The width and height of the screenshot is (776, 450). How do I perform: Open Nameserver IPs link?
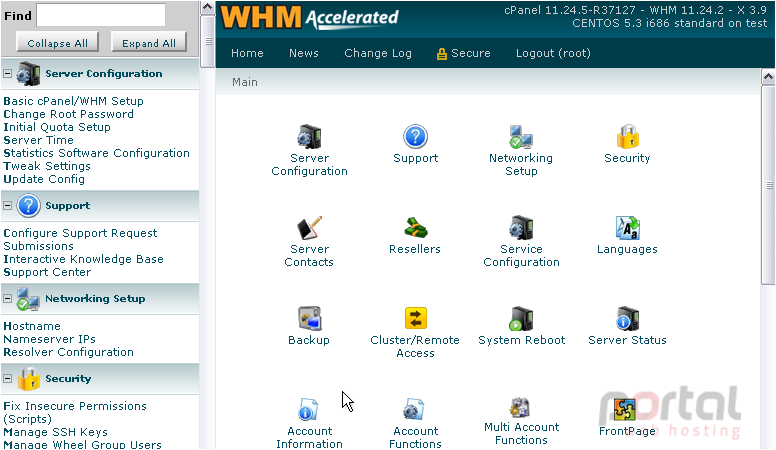point(49,339)
